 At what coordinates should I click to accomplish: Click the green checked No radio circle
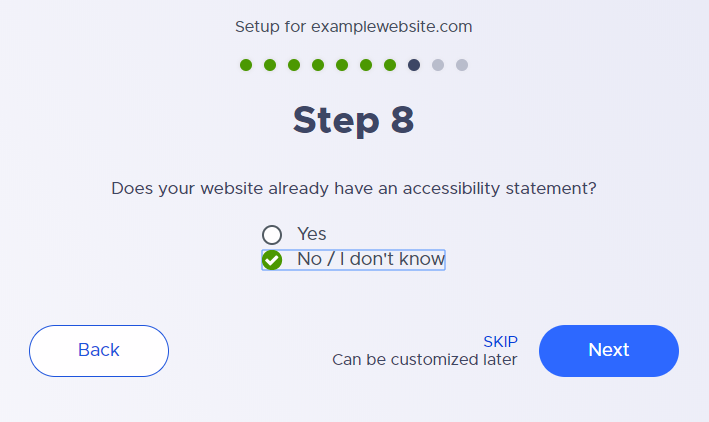272,260
